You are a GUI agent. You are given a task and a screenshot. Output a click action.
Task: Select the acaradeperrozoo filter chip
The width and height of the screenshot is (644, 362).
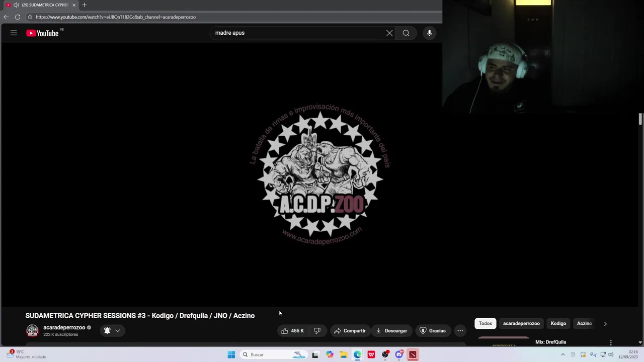click(x=521, y=324)
